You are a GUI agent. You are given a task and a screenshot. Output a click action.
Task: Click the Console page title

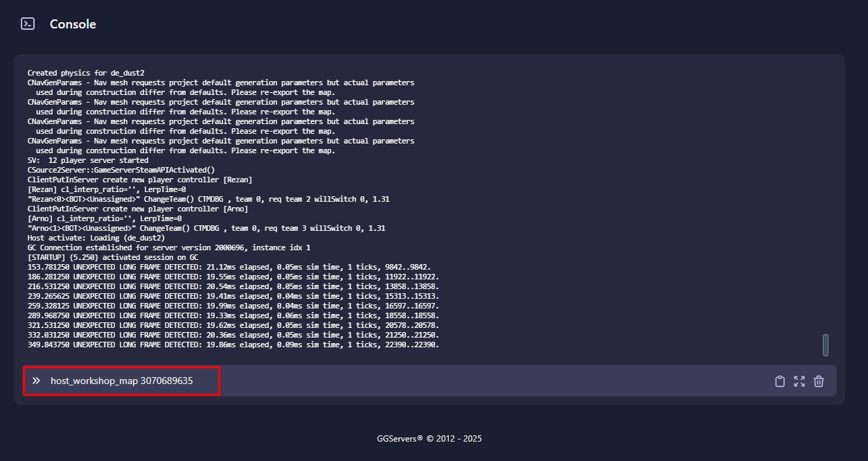pyautogui.click(x=73, y=24)
